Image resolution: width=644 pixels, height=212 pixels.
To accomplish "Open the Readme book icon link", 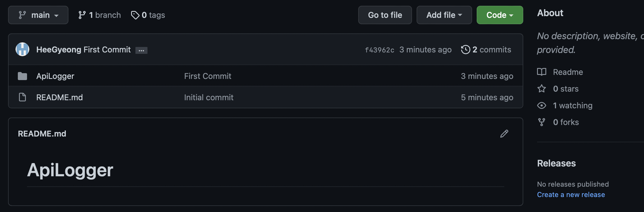I will coord(542,72).
